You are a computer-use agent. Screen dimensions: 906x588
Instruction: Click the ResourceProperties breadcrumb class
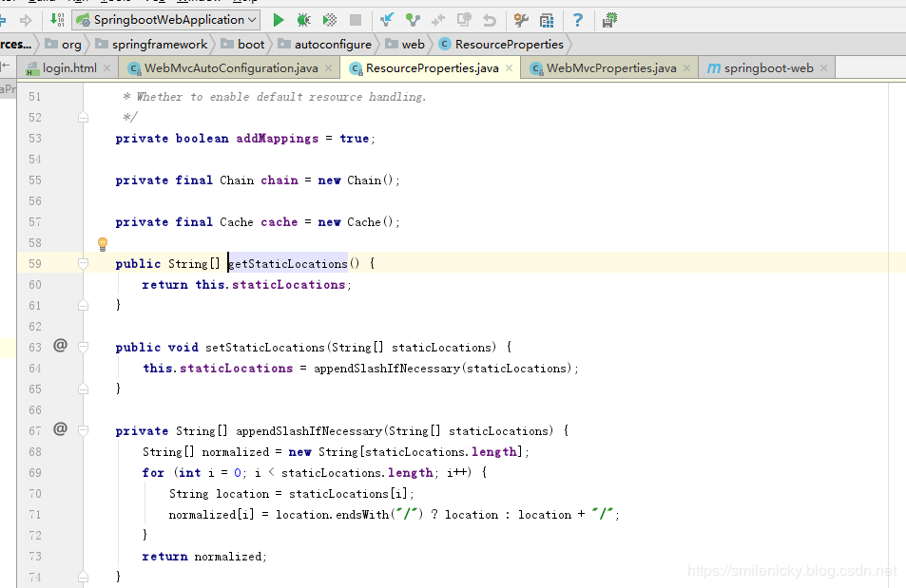point(501,45)
